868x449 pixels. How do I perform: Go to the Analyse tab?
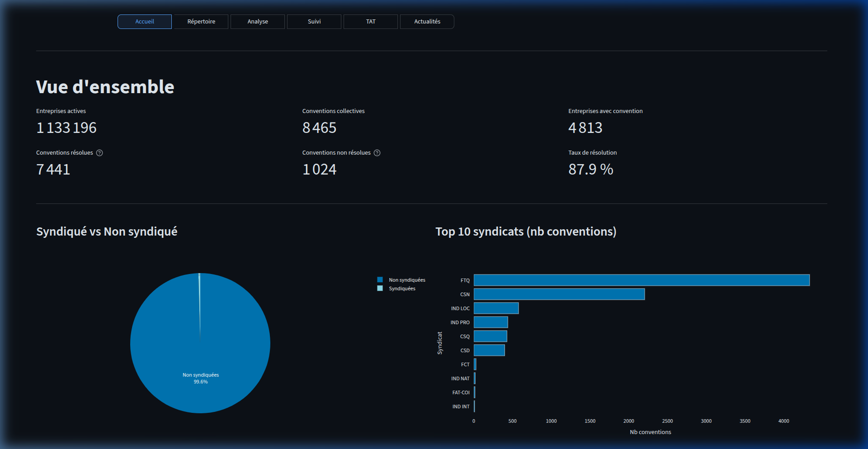(x=258, y=22)
